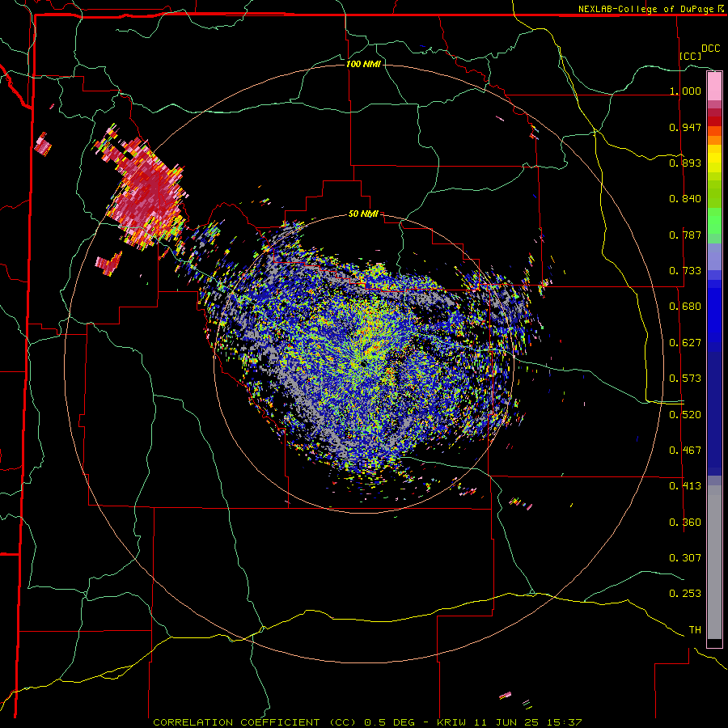This screenshot has height=728, width=728.
Task: Click the [CC] legend unit label
Action: click(691, 56)
